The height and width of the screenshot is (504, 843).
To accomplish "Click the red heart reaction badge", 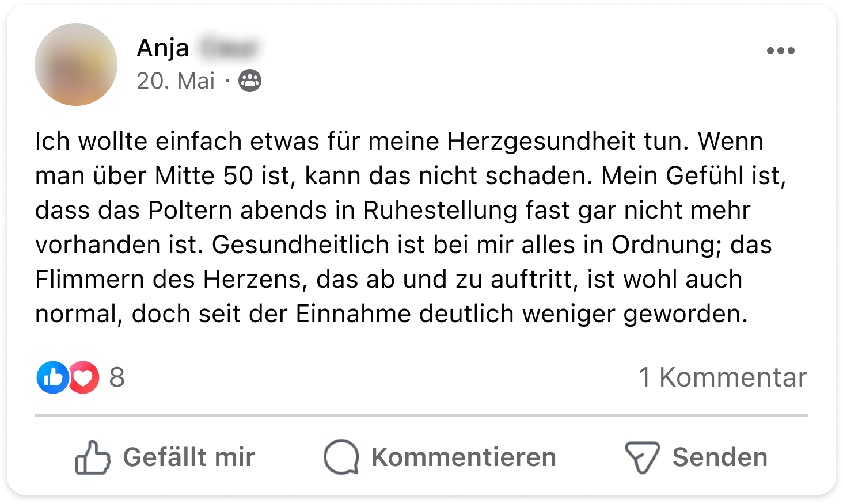I will pyautogui.click(x=84, y=377).
